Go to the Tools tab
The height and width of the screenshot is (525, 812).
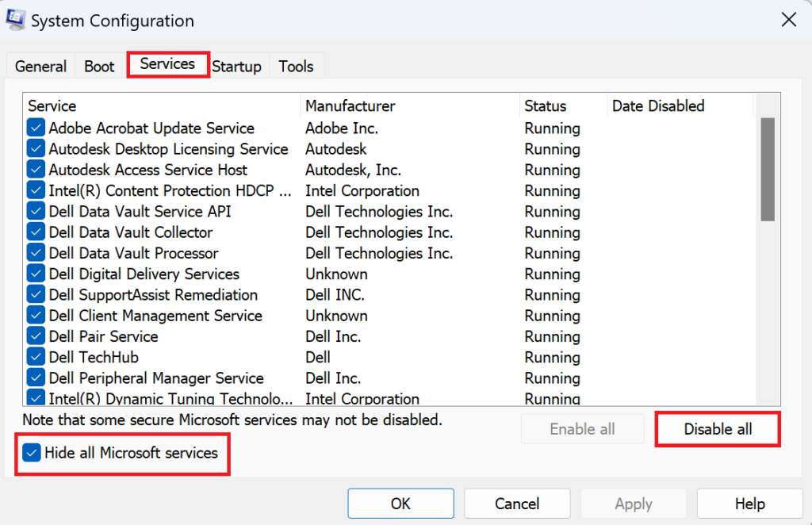(296, 67)
